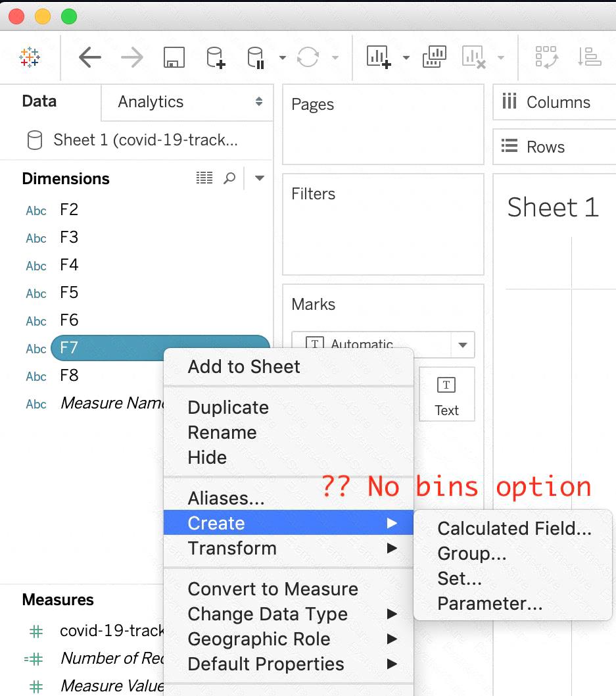Open the Dimensions pane dropdown menu

[x=260, y=178]
